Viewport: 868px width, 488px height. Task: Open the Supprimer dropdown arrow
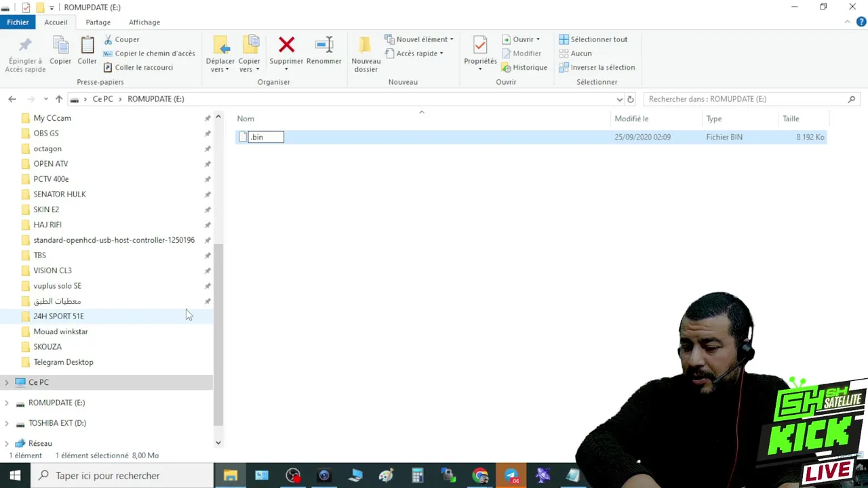[286, 69]
